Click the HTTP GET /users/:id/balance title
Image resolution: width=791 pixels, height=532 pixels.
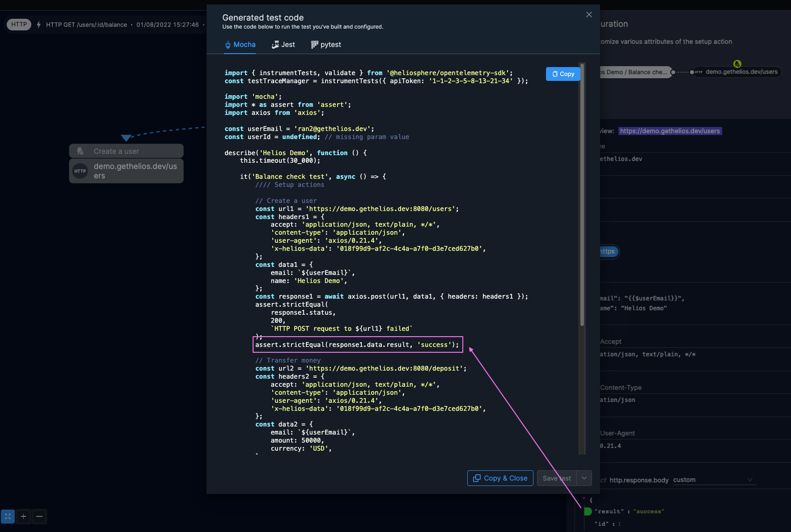[x=86, y=25]
